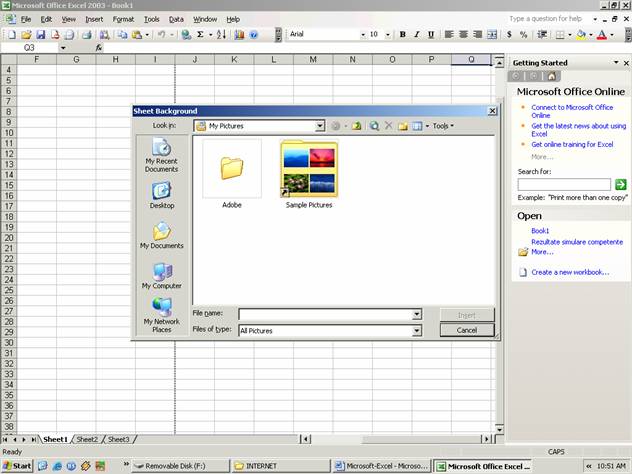Open the Arial font name dropdown
Screen dimensions: 632x474
(x=363, y=35)
